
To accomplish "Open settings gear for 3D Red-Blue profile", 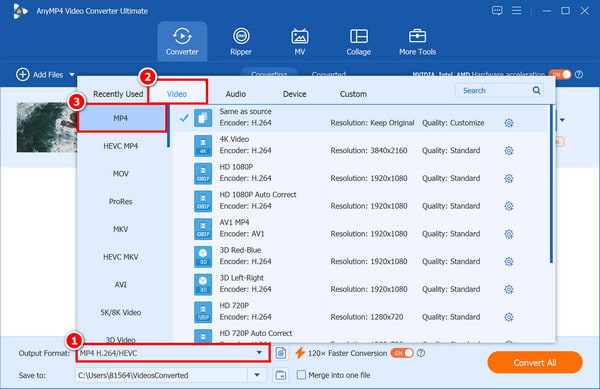I will pyautogui.click(x=509, y=262).
